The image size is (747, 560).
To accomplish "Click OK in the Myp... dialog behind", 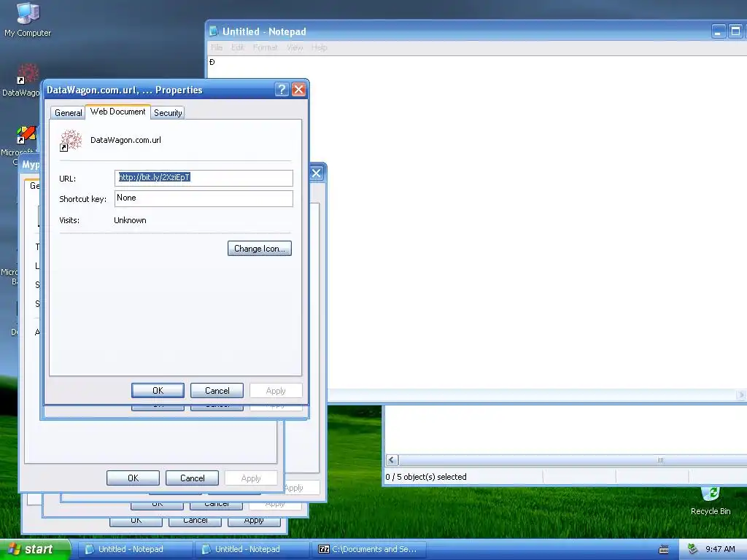I will pos(133,478).
